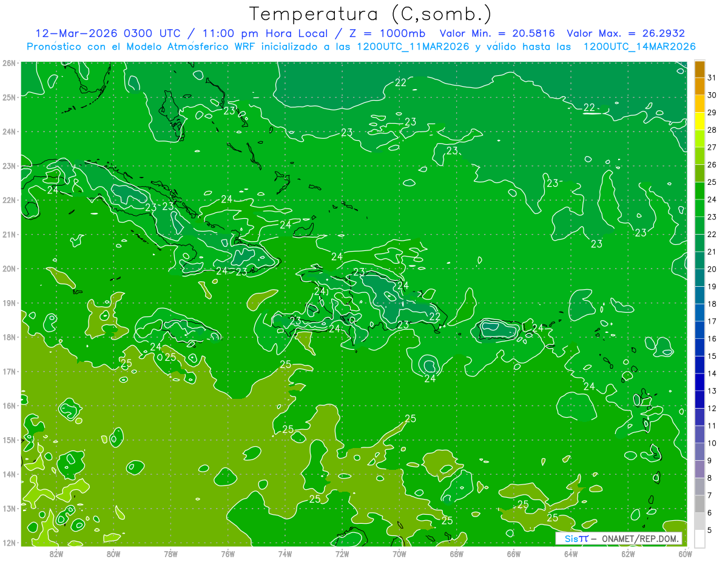The image size is (728, 562).
Task: Select the 80W longitude axis label
Action: click(113, 554)
